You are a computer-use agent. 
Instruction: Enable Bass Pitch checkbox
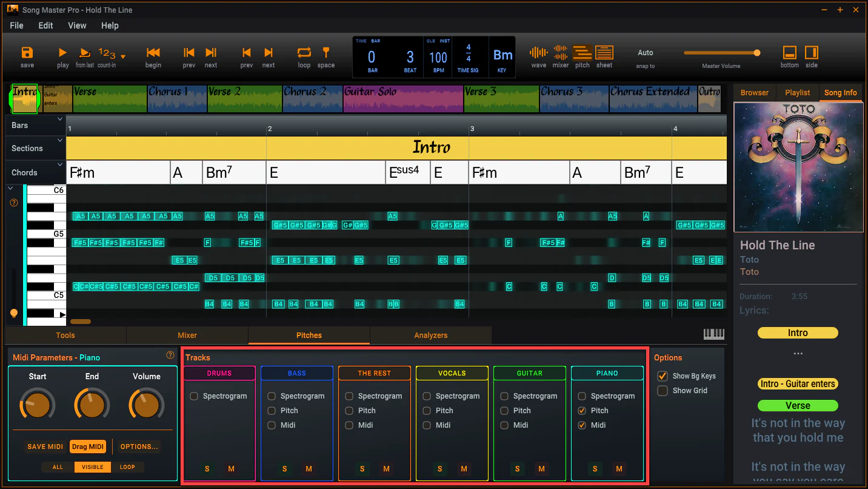(272, 411)
